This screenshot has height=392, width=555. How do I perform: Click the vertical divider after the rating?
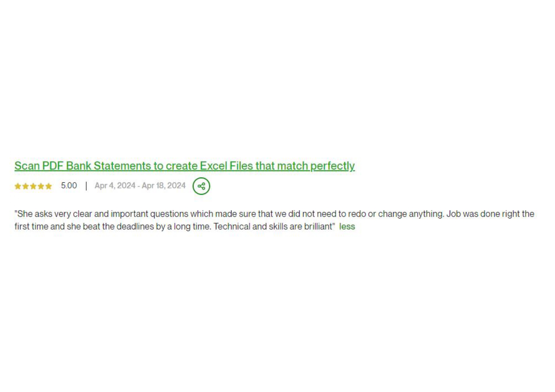pos(86,186)
